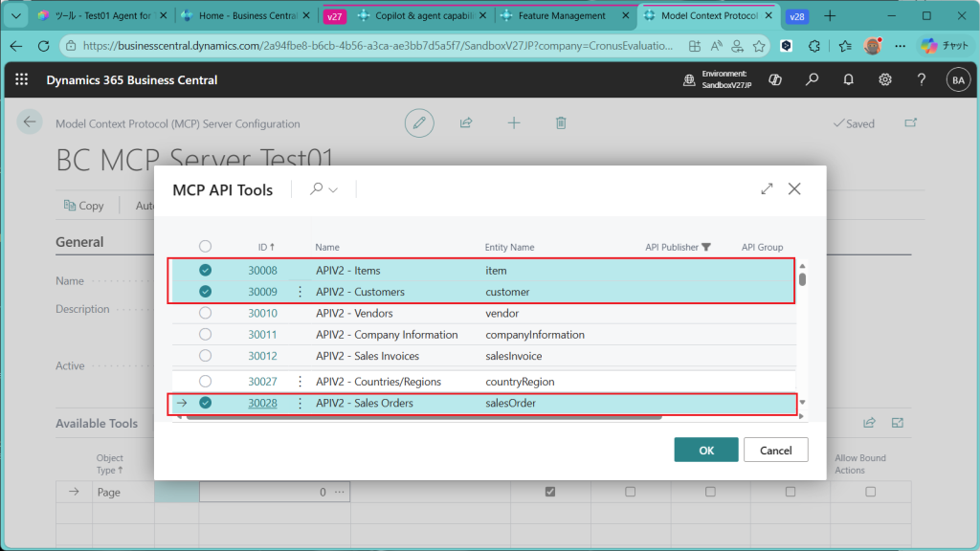Refresh the browser page
Image resolution: width=980 pixels, height=551 pixels.
(x=43, y=46)
